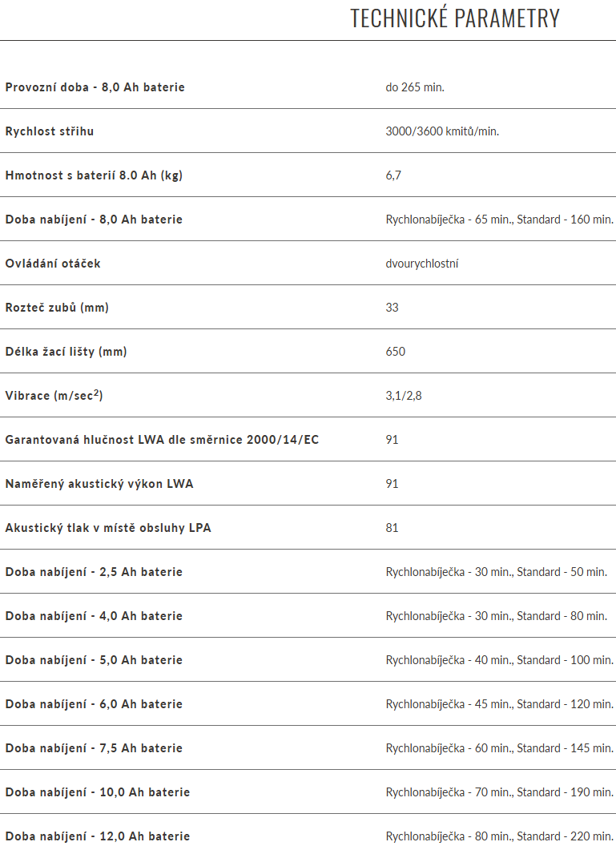Viewport: 616px width, 850px height.
Task: Click the 'Provozní doba - 8,0 Ah baterie' label
Action: click(95, 87)
